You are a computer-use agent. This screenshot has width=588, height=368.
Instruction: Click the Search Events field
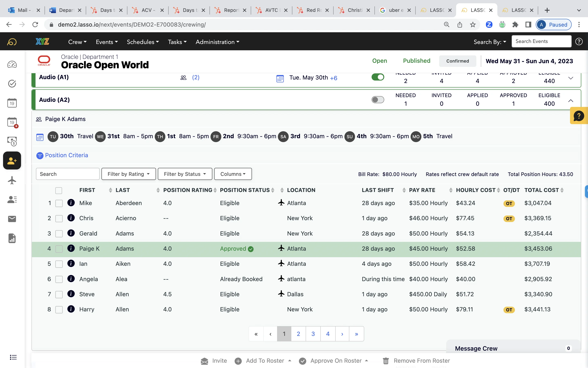(x=541, y=41)
